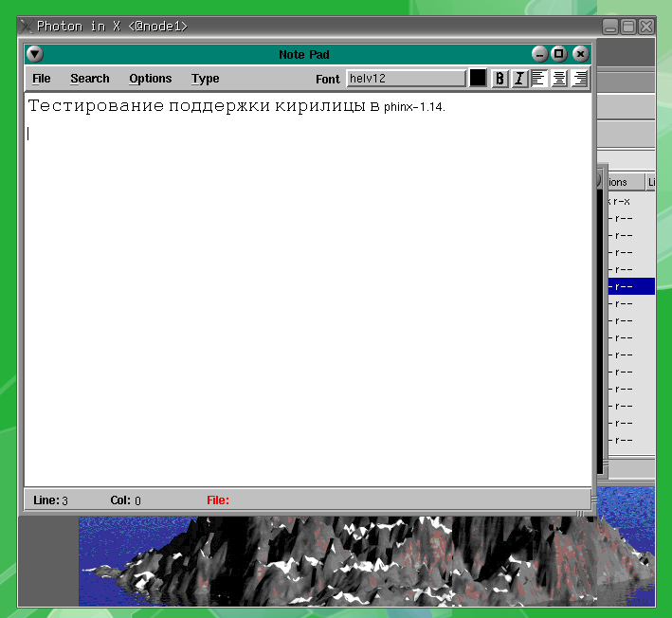Maximize the Photon in X window
Viewport: 672px width, 618px height.
(x=628, y=27)
